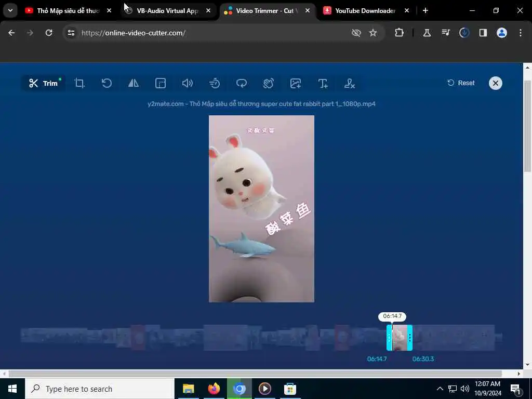This screenshot has height=399, width=532.
Task: Click the 06:14.7 playhead marker bubble
Action: pyautogui.click(x=392, y=316)
